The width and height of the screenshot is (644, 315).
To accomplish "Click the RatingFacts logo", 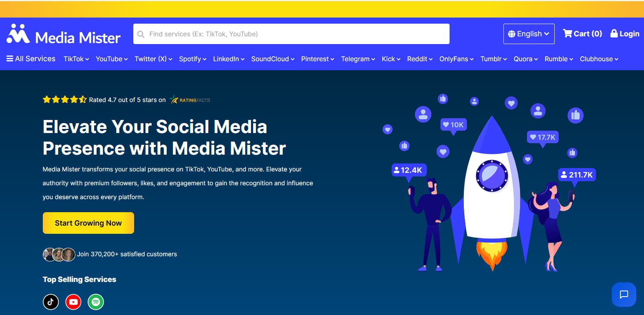I will point(190,100).
